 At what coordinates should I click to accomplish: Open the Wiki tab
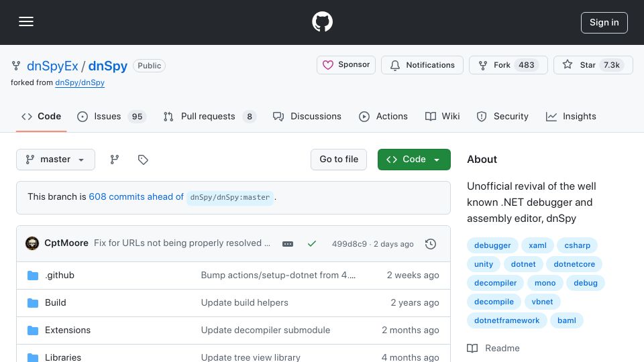point(442,117)
